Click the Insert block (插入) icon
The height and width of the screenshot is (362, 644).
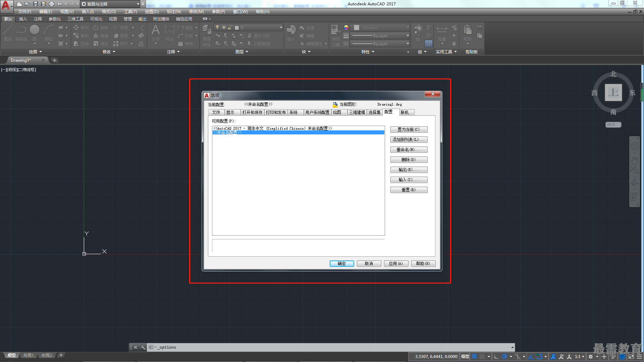point(291,33)
